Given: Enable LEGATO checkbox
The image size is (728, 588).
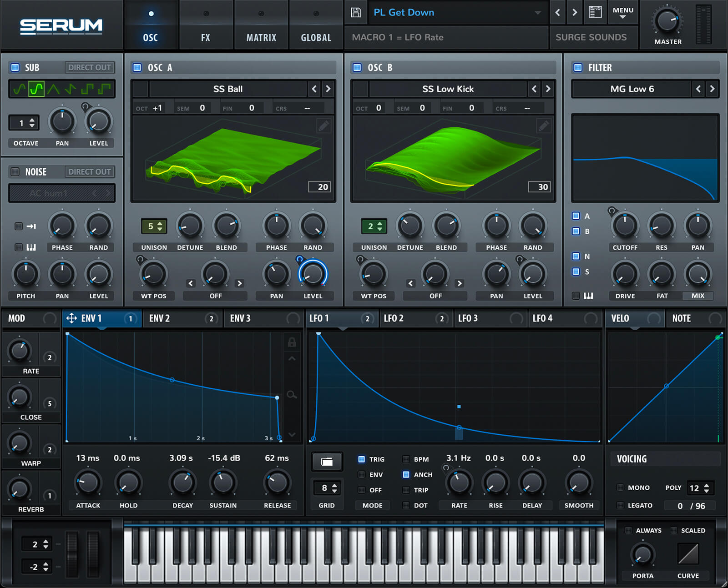Looking at the screenshot, I should (x=620, y=505).
